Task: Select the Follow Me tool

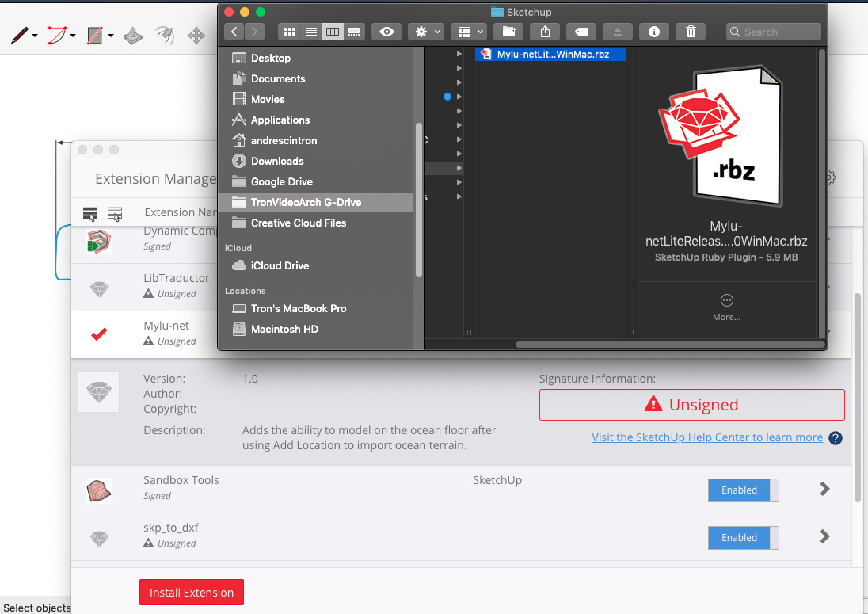Action: [x=164, y=36]
